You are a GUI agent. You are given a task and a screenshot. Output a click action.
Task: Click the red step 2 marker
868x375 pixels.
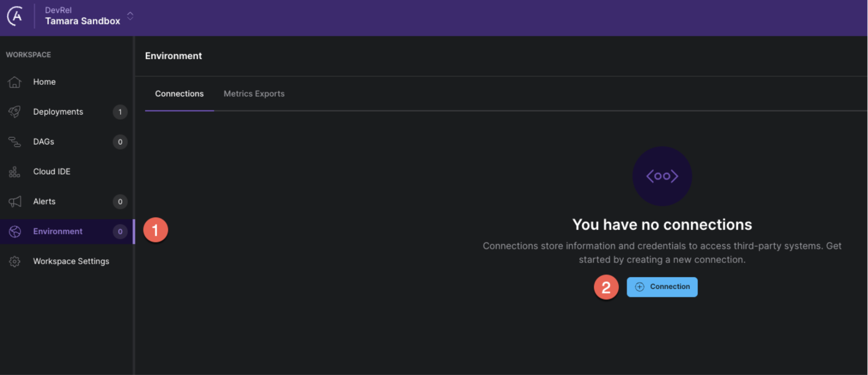pyautogui.click(x=606, y=287)
